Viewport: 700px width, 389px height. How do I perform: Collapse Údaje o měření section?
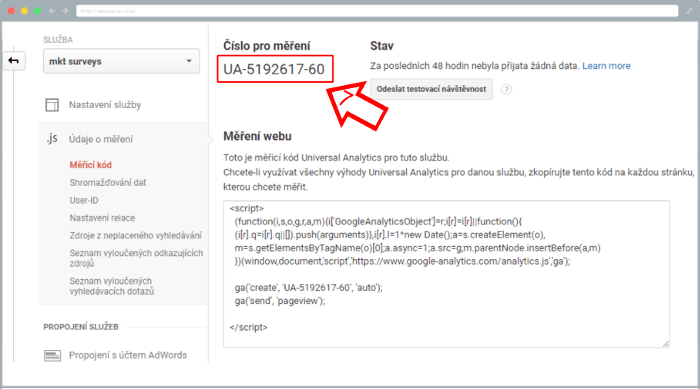click(101, 139)
